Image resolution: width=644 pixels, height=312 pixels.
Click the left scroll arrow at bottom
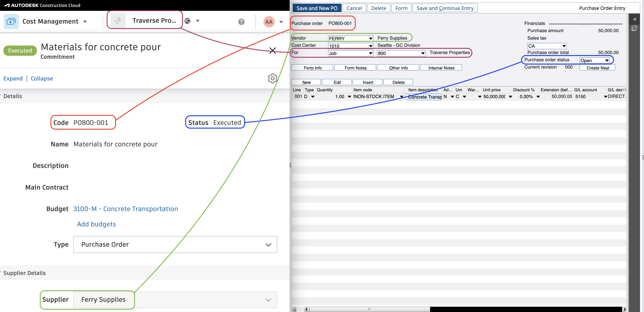click(306, 309)
